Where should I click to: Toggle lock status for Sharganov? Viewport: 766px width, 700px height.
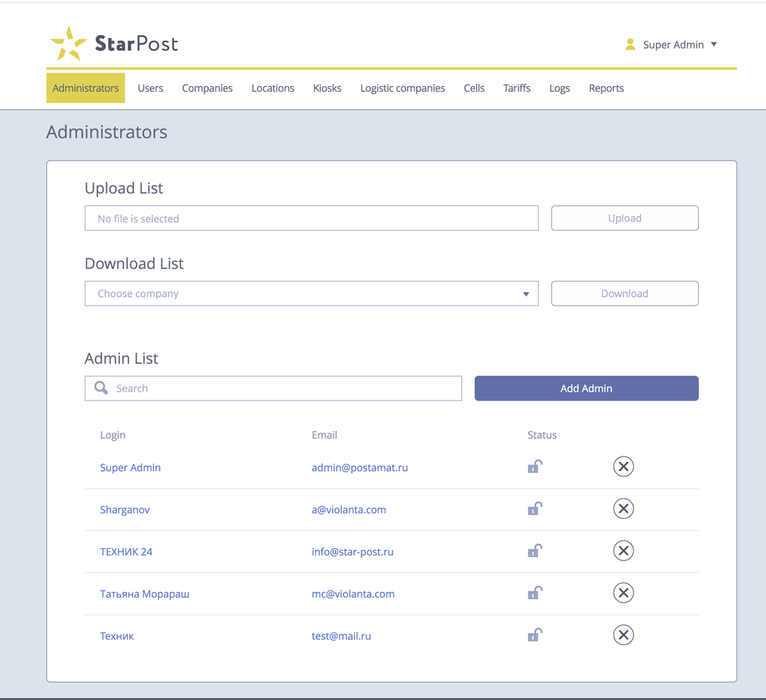point(535,509)
